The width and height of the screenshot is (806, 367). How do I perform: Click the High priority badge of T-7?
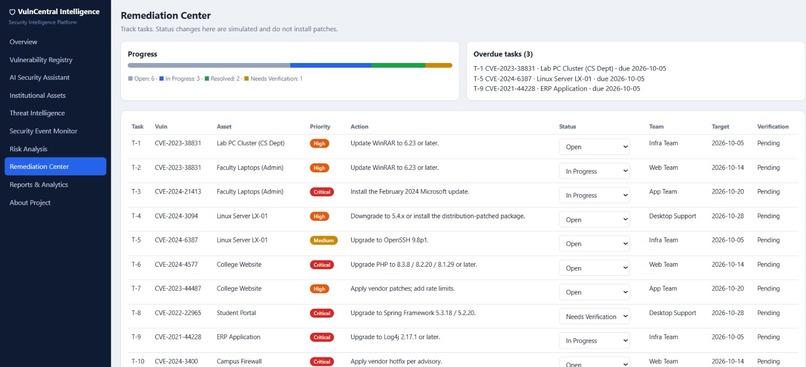coord(319,289)
